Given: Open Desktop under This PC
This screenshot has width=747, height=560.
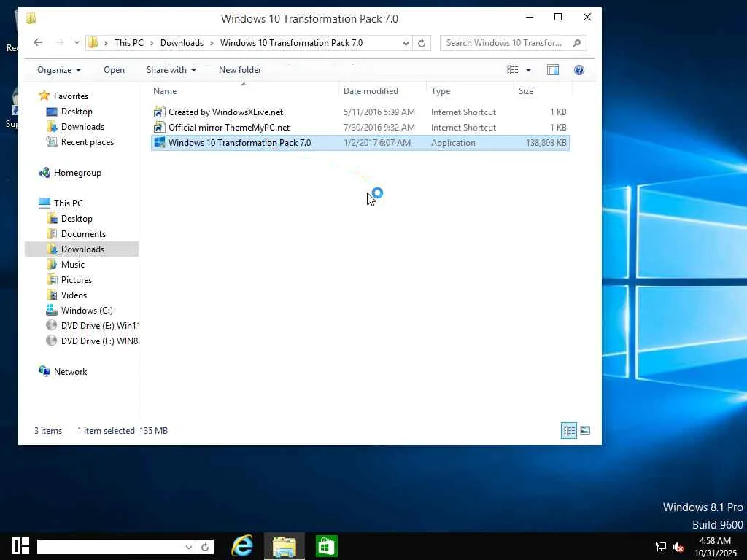Looking at the screenshot, I should click(76, 219).
